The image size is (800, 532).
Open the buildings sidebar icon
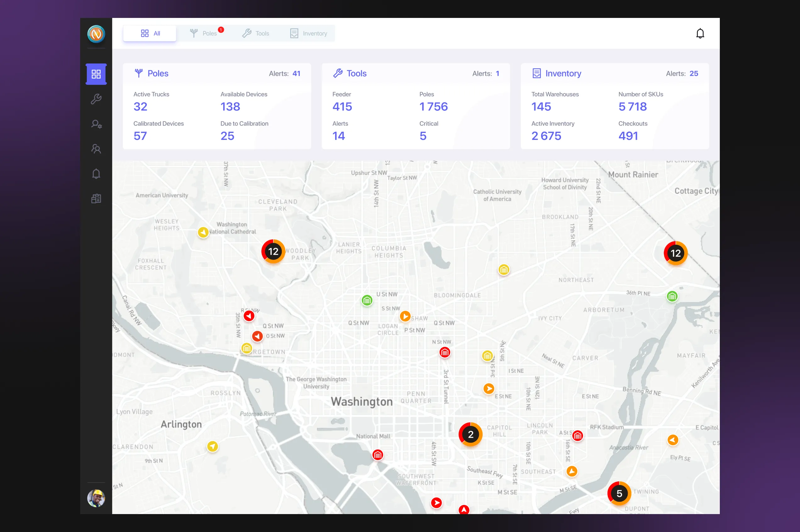point(96,198)
